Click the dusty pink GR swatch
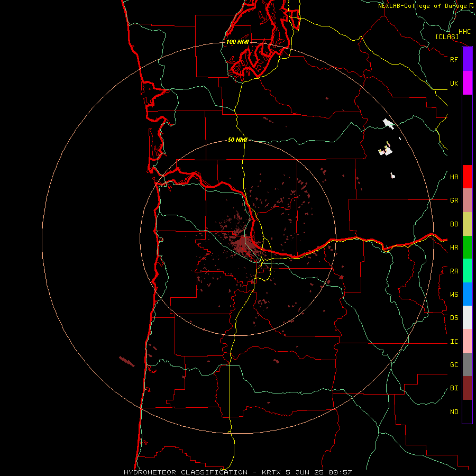 click(467, 200)
